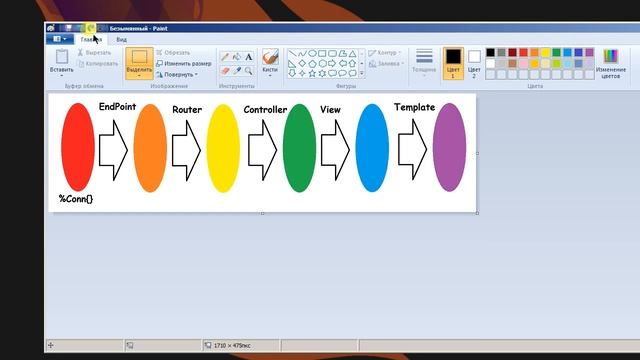
Task: Select the Magnifier tool
Action: [x=249, y=71]
